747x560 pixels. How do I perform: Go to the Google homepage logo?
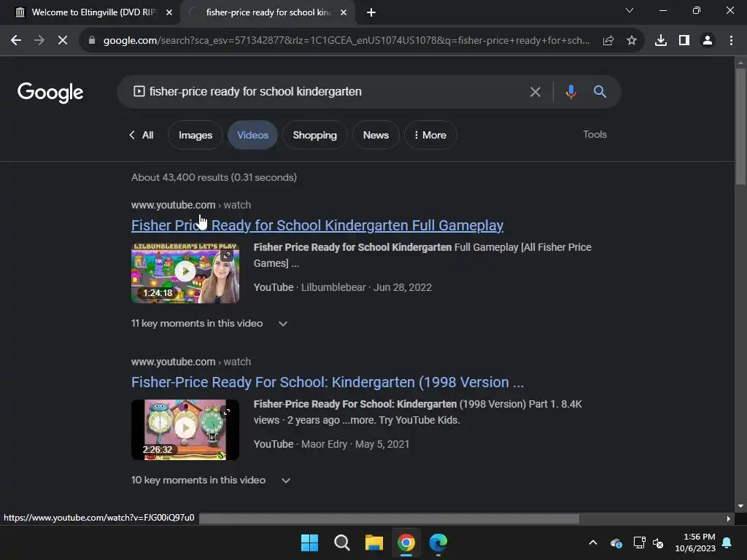tap(50, 93)
